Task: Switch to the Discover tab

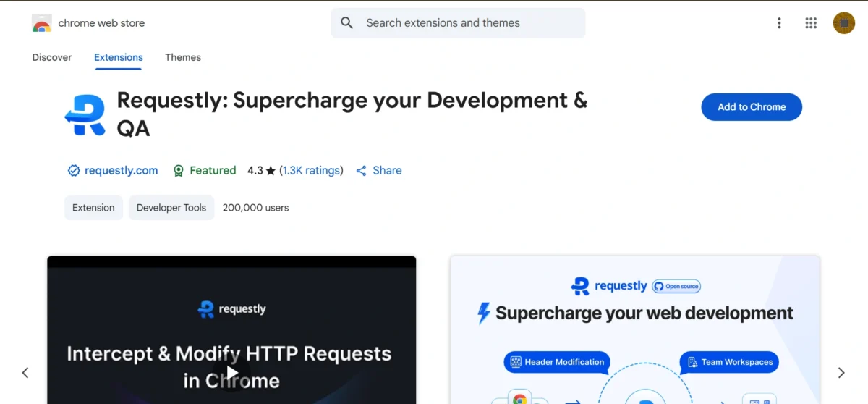Action: (52, 57)
